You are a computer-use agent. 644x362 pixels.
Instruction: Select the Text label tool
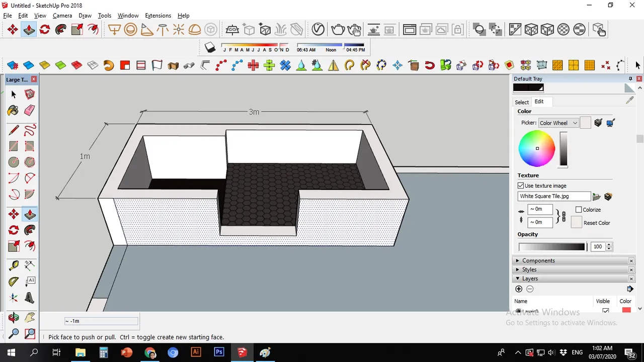pyautogui.click(x=30, y=282)
